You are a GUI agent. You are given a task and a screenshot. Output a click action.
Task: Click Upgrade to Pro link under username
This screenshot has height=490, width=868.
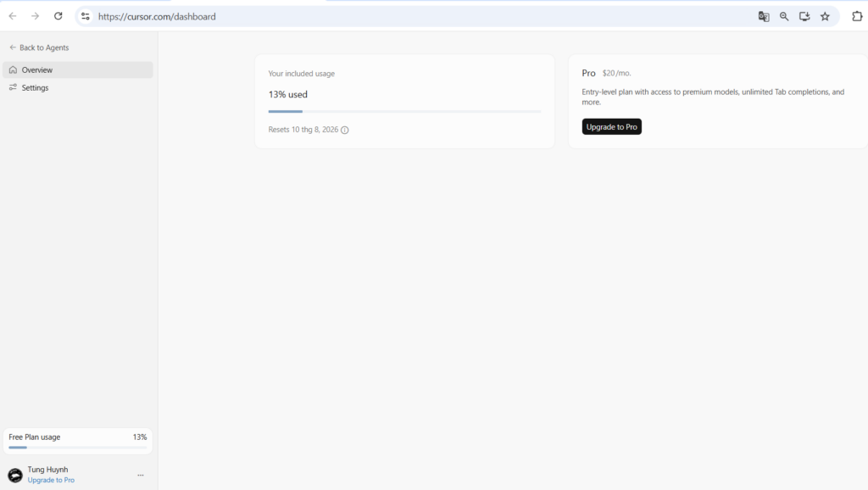click(x=51, y=480)
